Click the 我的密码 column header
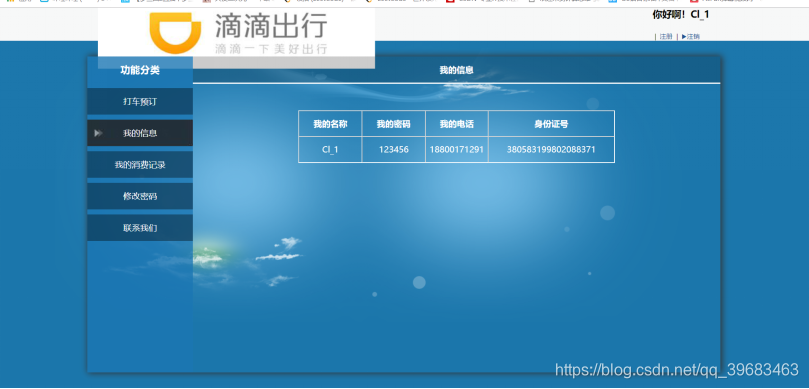Viewport: 809px width, 389px height. click(394, 124)
